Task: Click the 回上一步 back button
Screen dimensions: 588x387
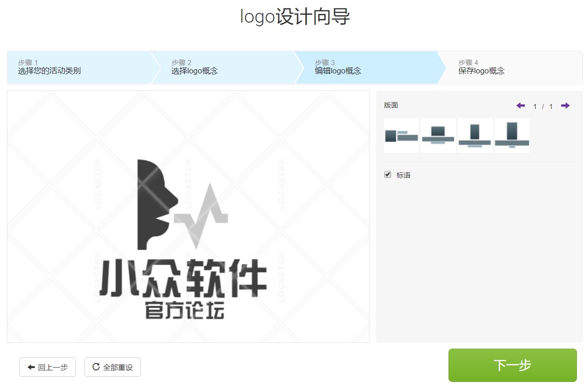Action: 48,367
